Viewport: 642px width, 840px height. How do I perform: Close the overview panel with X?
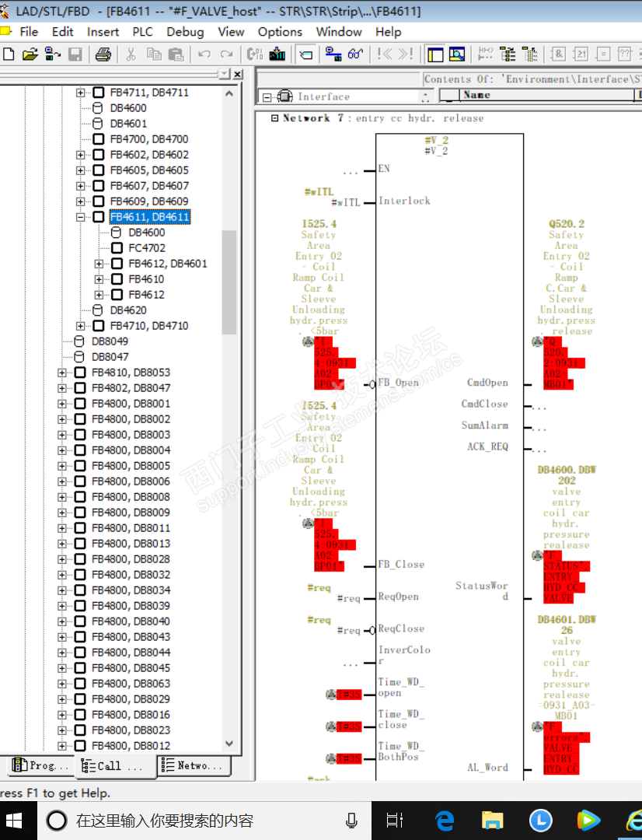(238, 74)
